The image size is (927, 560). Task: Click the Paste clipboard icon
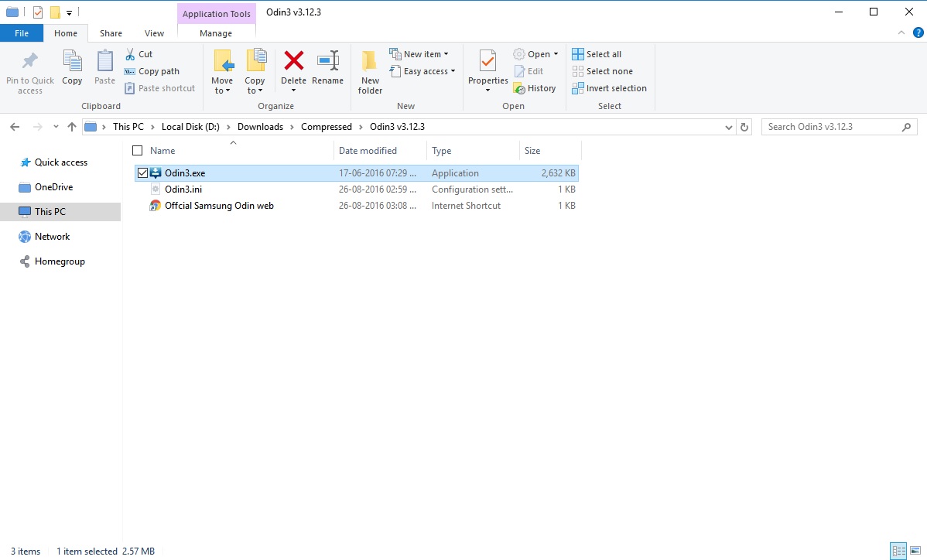click(x=104, y=61)
